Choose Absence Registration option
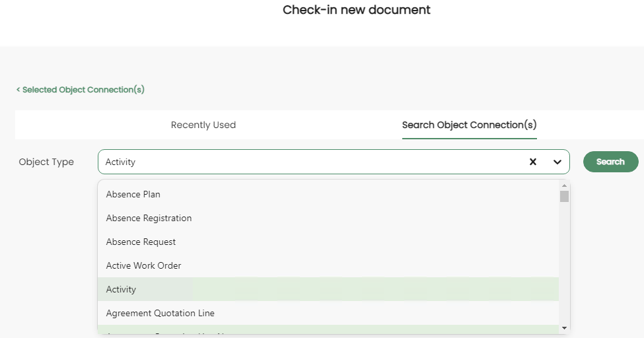 coord(149,218)
